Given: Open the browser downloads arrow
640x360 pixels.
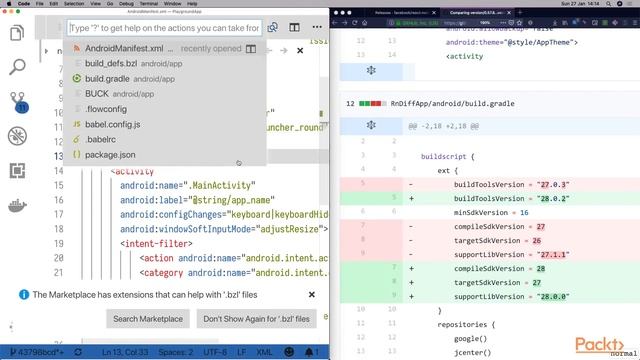Looking at the screenshot, I should pyautogui.click(x=554, y=23).
